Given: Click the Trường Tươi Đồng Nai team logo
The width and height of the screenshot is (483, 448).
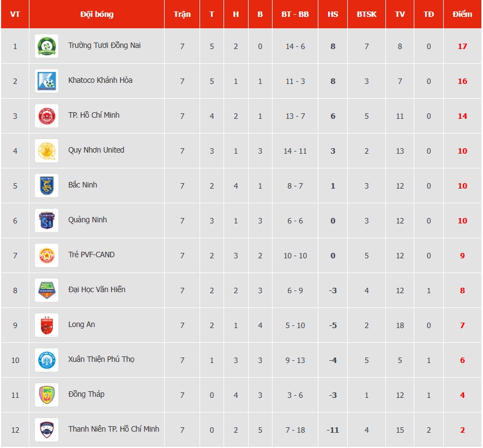Looking at the screenshot, I should [46, 46].
